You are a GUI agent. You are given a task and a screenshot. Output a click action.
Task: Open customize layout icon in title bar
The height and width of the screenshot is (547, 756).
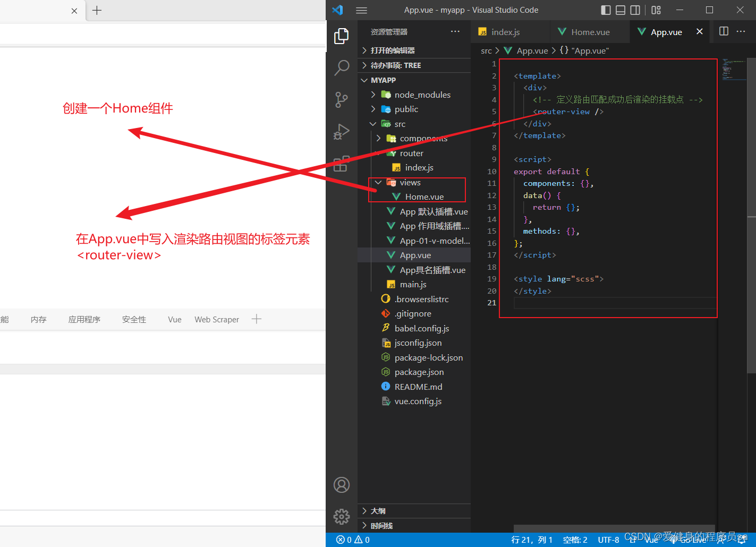656,10
